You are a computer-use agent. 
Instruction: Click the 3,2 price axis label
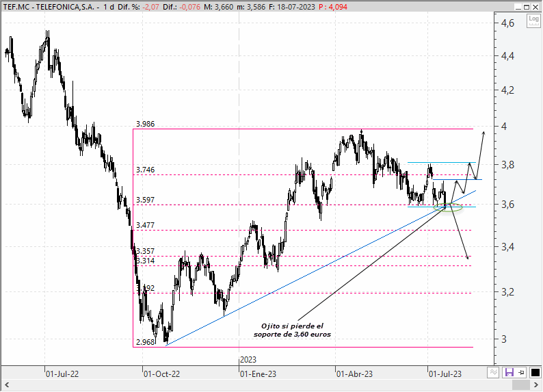point(508,292)
